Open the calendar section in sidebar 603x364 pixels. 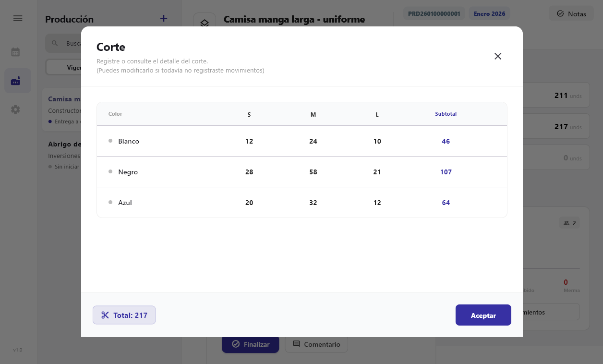16,52
